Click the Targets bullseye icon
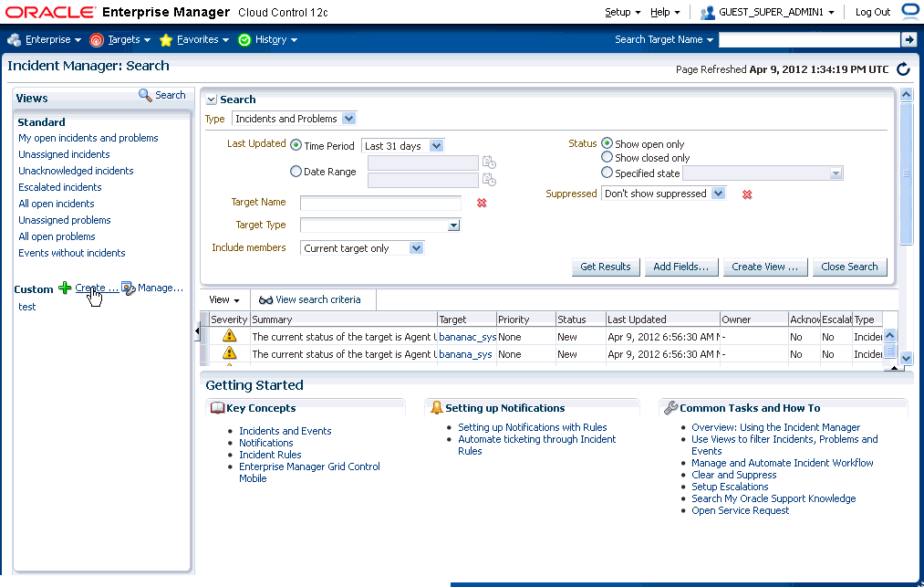Viewport: 924px width, 587px height. point(96,39)
